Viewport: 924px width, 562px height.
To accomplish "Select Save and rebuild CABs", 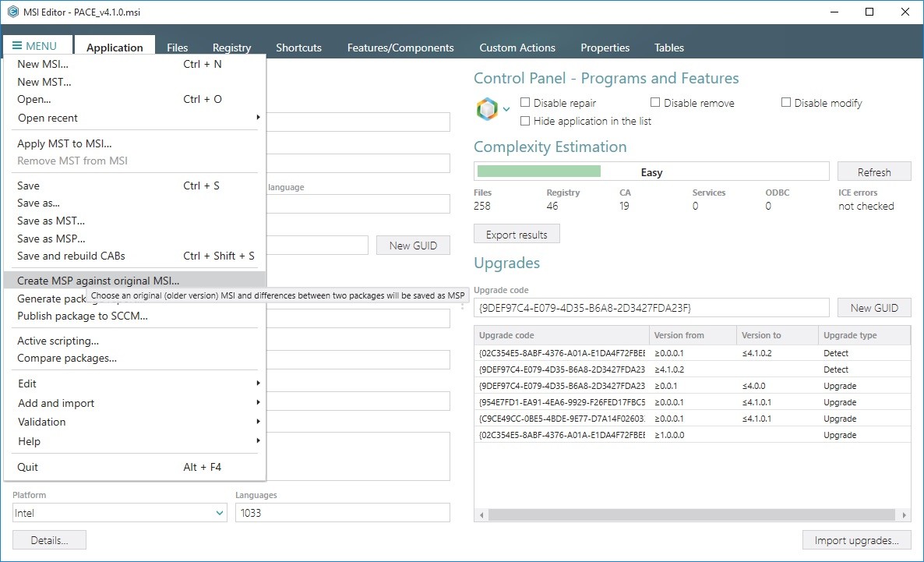I will [134, 256].
